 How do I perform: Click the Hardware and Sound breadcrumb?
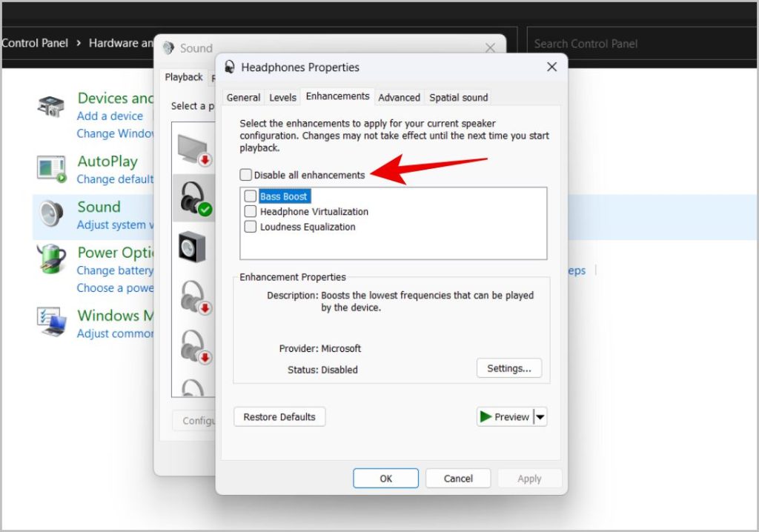(121, 43)
